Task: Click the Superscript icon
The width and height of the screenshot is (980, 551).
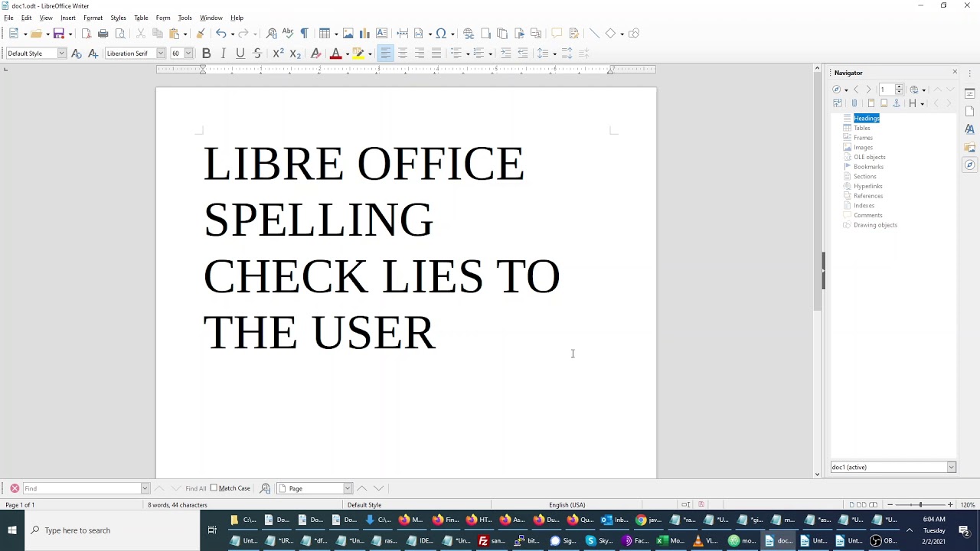Action: pyautogui.click(x=279, y=54)
